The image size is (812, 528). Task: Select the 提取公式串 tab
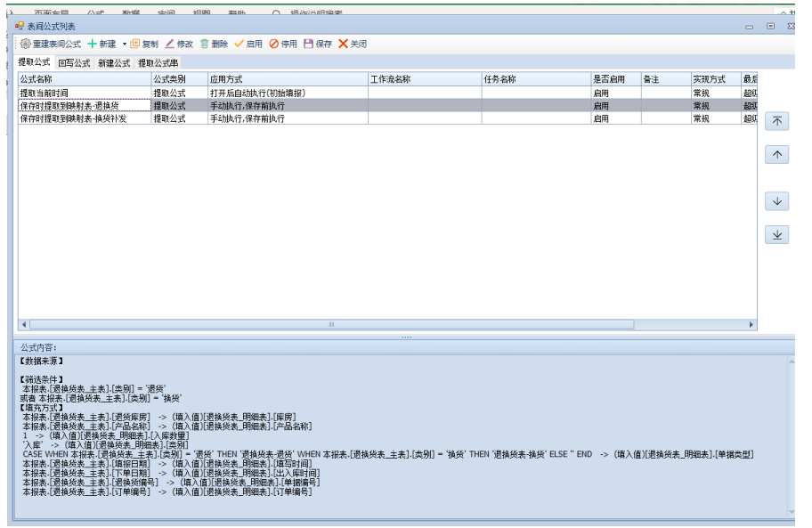(158, 63)
